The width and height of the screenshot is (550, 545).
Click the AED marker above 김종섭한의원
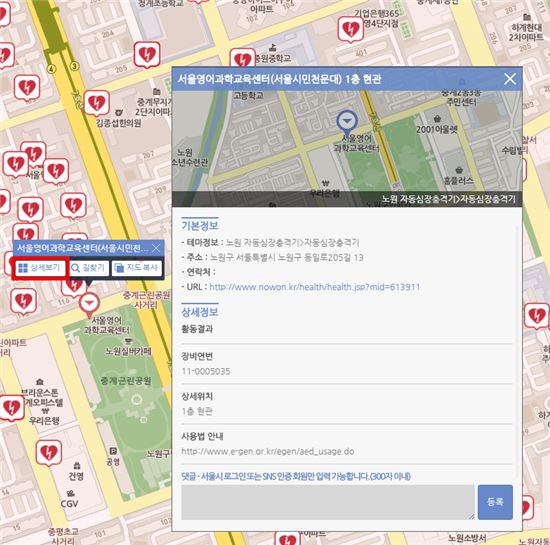coord(96,103)
